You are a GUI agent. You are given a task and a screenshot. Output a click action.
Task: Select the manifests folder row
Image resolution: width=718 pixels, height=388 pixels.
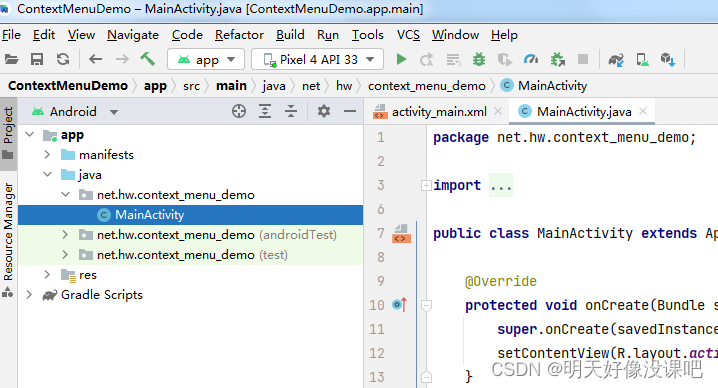tap(190, 155)
